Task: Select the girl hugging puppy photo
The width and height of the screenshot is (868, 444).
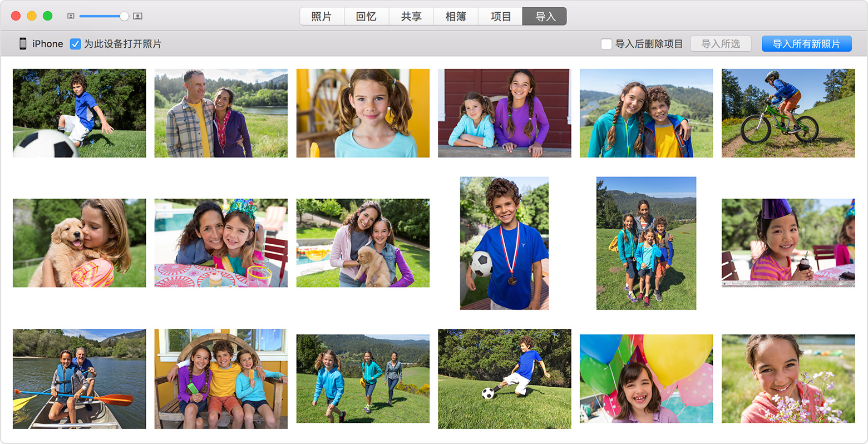Action: (80, 243)
